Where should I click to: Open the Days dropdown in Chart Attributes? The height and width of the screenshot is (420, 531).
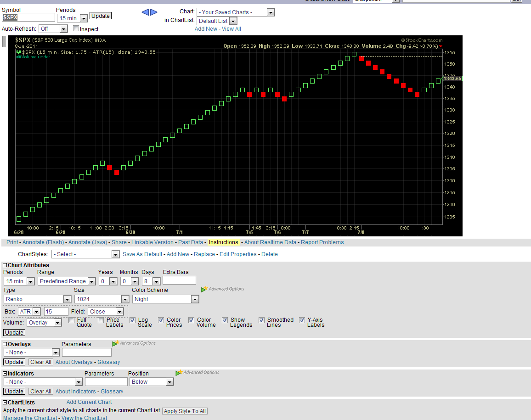pos(151,281)
